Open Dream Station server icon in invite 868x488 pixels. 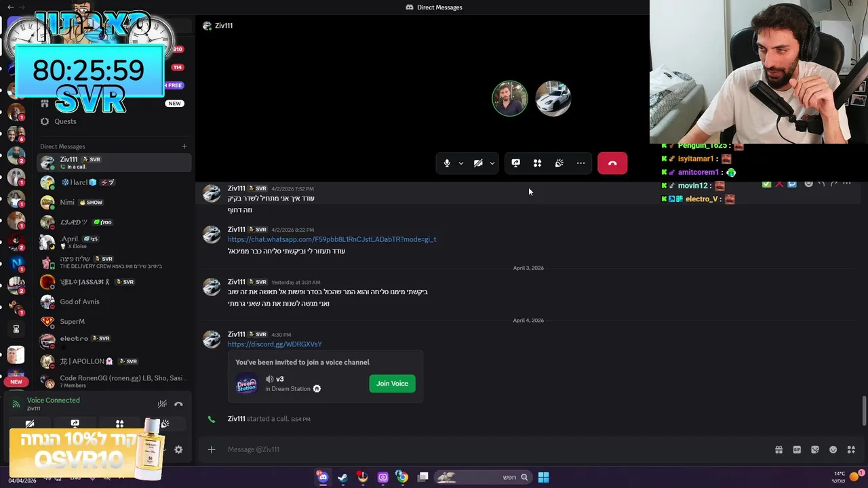246,384
